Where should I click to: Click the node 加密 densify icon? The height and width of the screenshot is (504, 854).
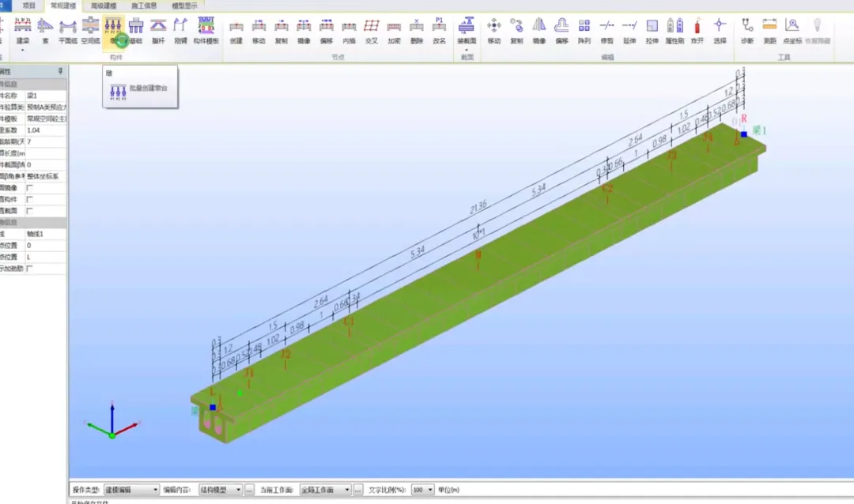(394, 31)
